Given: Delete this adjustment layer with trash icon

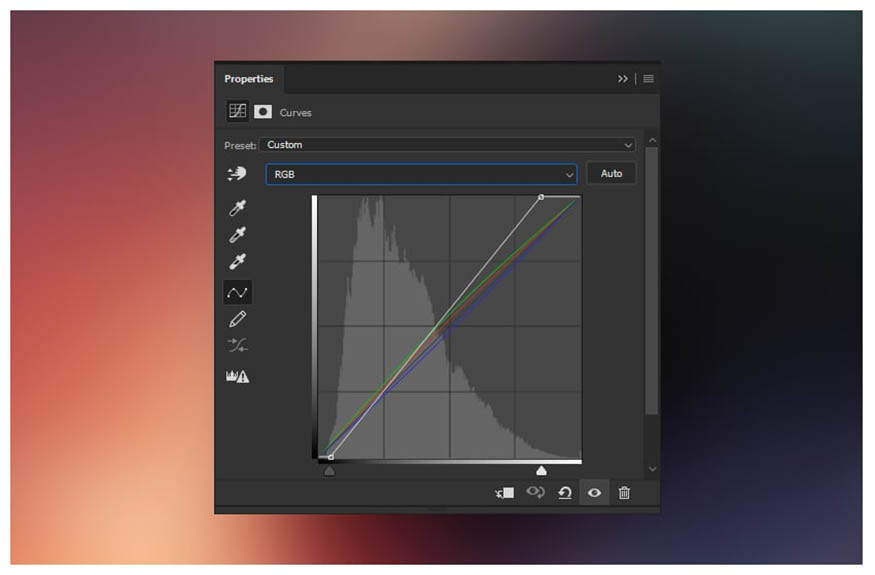Looking at the screenshot, I should coord(624,493).
